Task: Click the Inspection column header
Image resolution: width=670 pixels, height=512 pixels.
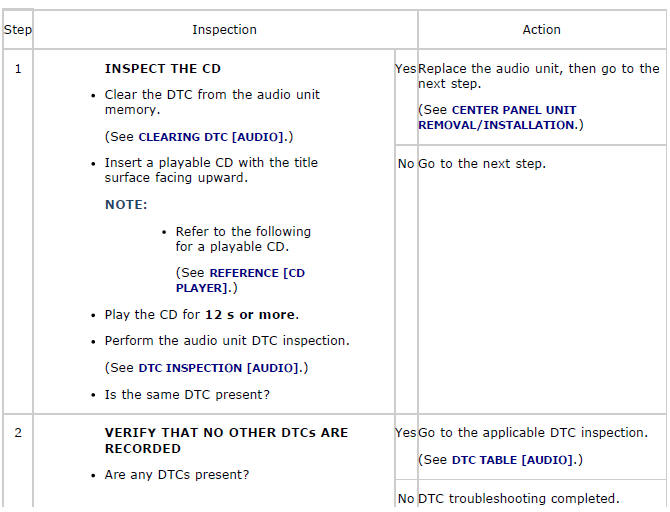Action: click(x=224, y=30)
